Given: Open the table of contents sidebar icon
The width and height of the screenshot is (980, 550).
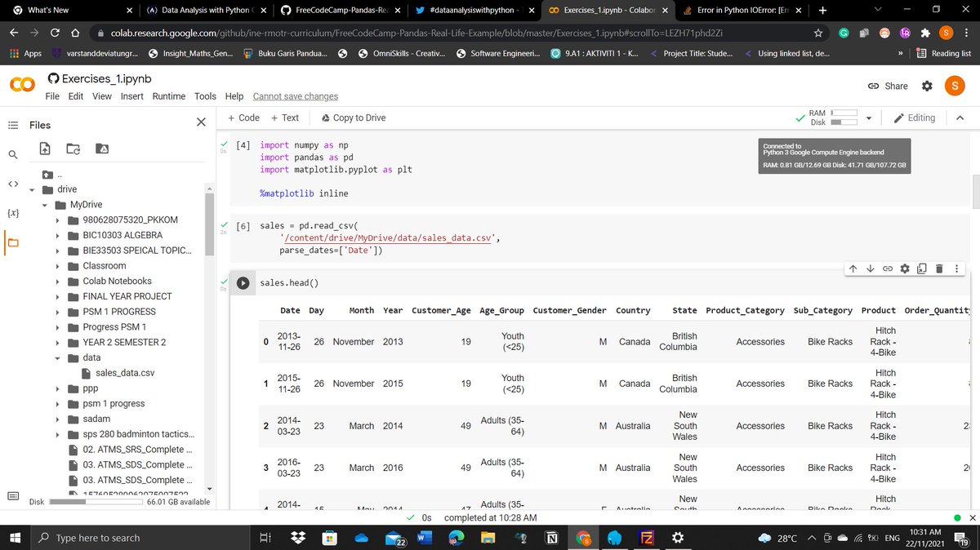Looking at the screenshot, I should (x=13, y=125).
